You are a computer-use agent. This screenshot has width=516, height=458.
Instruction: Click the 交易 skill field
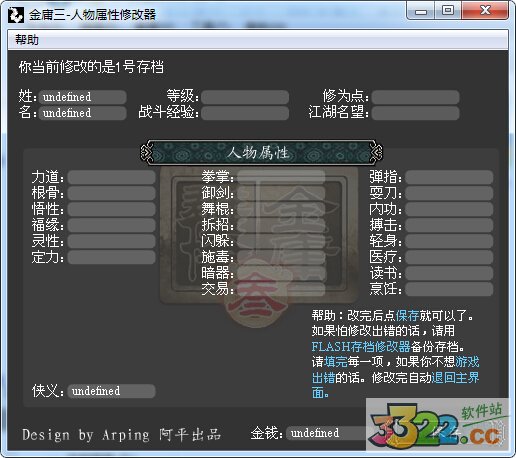tap(281, 289)
